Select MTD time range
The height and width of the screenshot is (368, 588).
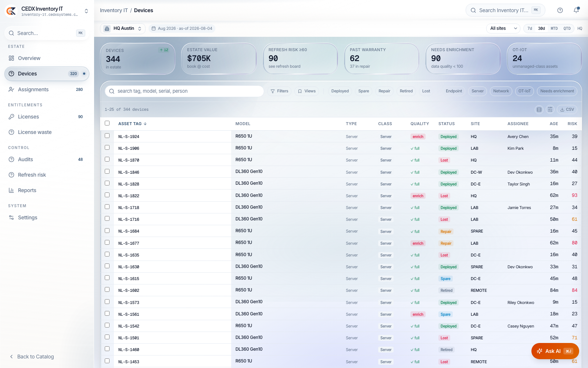click(554, 28)
